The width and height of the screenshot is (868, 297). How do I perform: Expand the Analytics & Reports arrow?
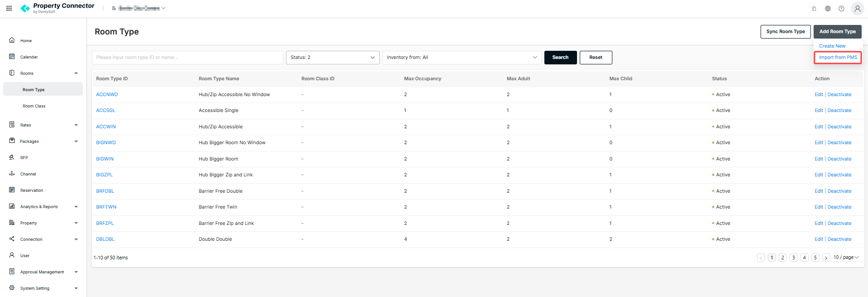pyautogui.click(x=76, y=207)
